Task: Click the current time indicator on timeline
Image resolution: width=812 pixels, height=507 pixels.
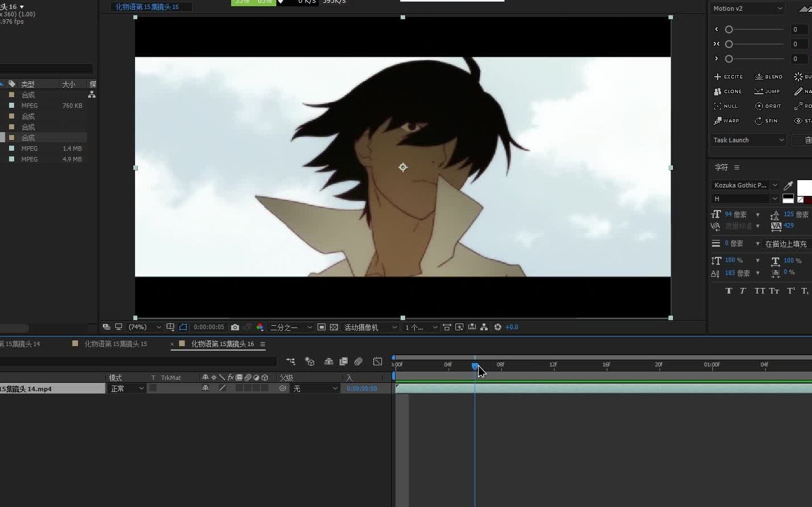Action: coord(475,365)
